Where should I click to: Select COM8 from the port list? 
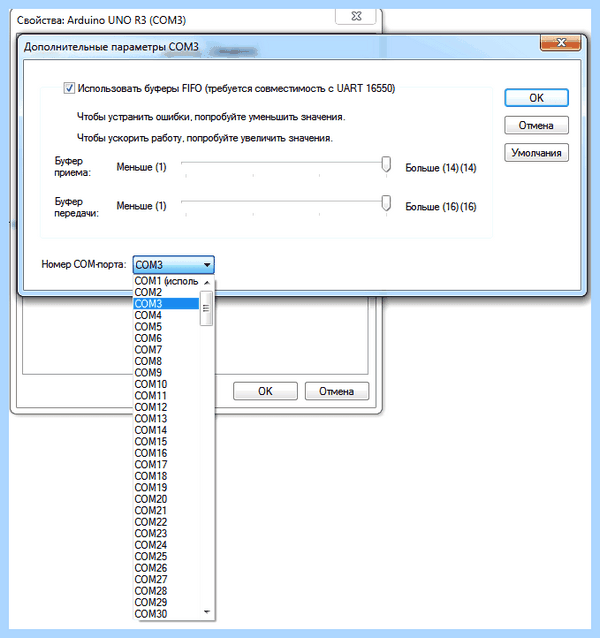[x=166, y=361]
